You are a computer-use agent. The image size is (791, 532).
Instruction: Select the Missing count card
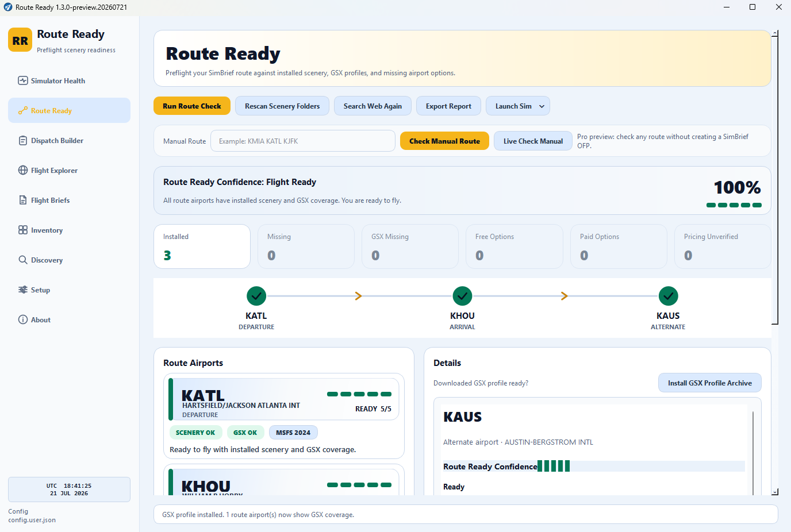pyautogui.click(x=306, y=246)
